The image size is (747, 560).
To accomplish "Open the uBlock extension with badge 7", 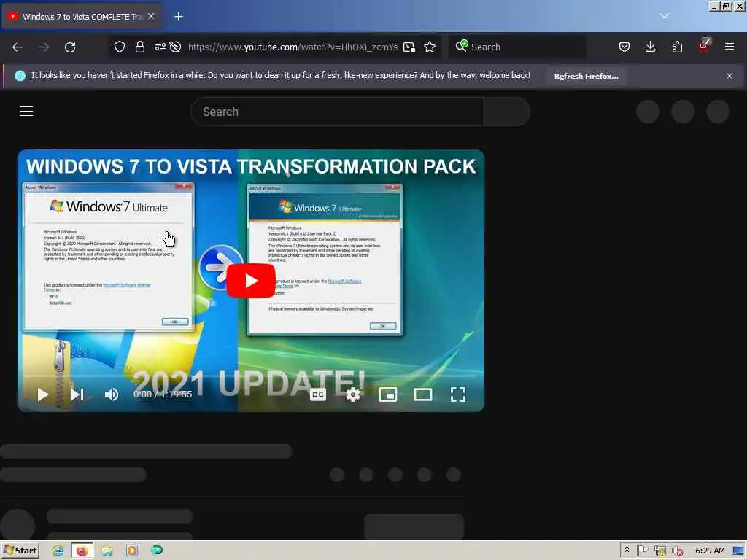I will [x=704, y=46].
